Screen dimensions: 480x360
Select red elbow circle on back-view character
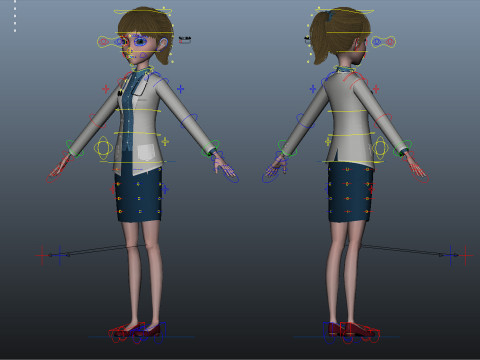tap(383, 121)
